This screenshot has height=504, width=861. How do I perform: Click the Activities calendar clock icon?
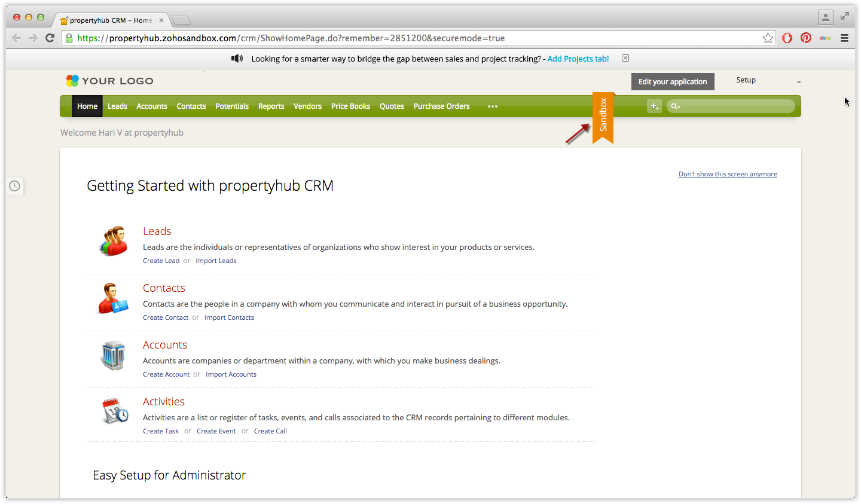pyautogui.click(x=115, y=411)
